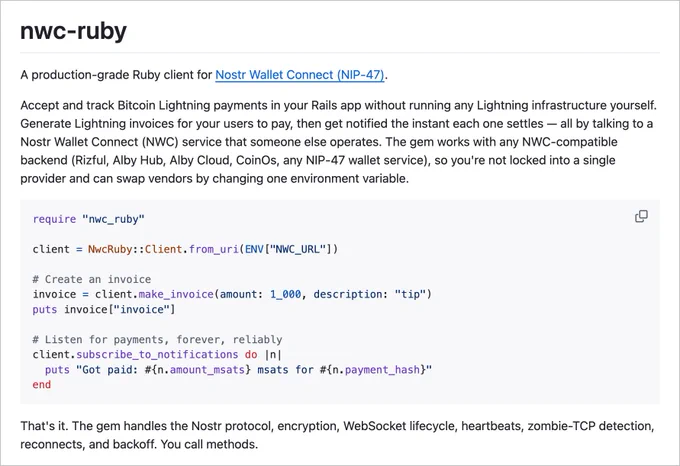Screen dimensions: 680x466
Task: Click the line invoice = client.make_invoice
Action: click(x=232, y=294)
